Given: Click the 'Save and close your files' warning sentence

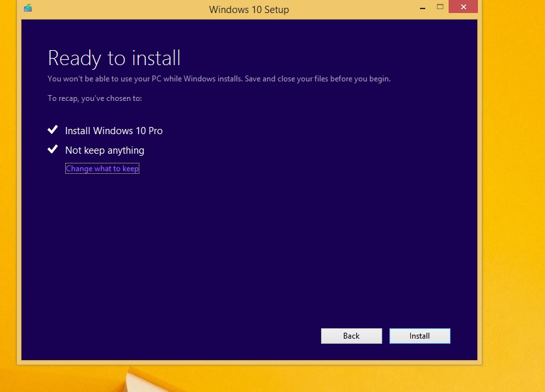Looking at the screenshot, I should tap(318, 79).
